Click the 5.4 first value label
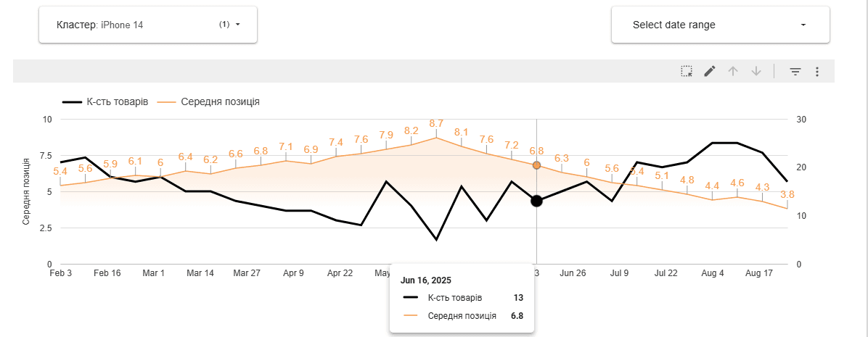 60,171
